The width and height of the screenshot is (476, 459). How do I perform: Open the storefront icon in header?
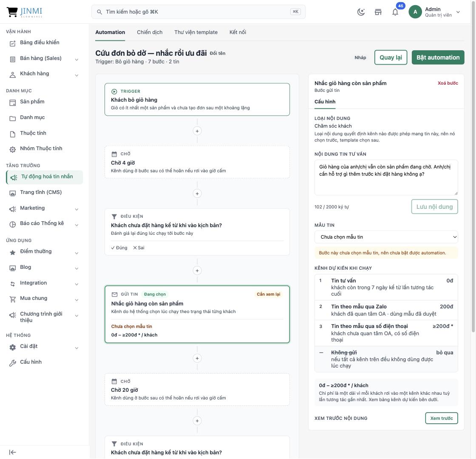click(378, 12)
